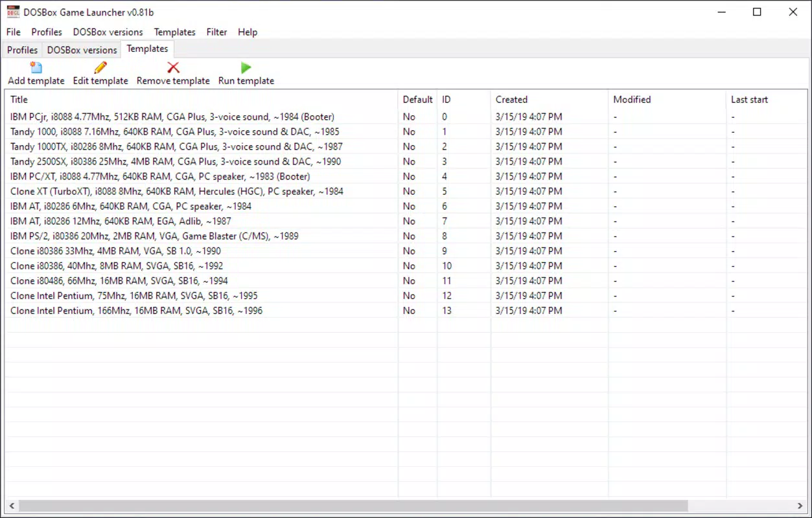Switch to the Profiles tab
The image size is (812, 518).
(x=23, y=50)
